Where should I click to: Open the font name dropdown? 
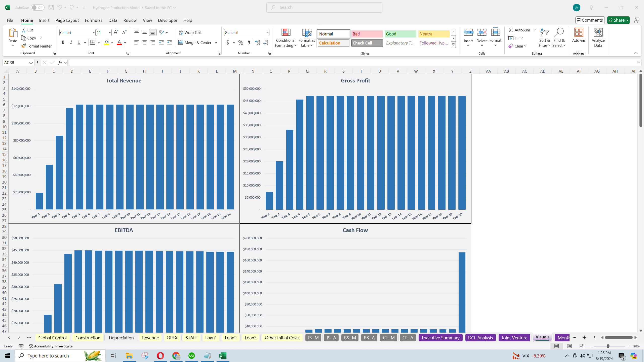point(93,32)
